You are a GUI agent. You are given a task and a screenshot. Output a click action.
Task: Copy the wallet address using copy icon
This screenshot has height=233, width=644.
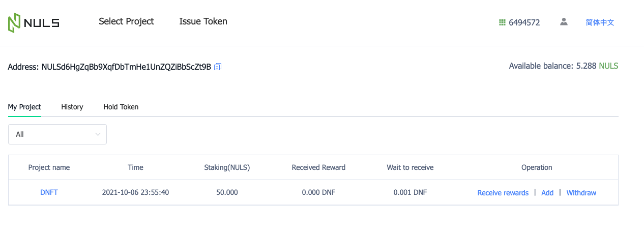tap(218, 67)
